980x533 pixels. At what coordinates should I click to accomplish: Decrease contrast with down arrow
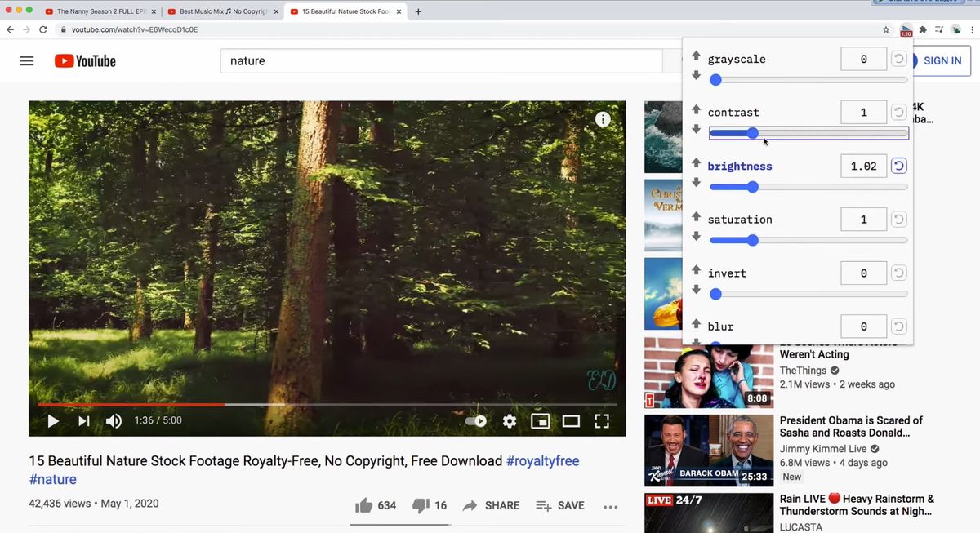(x=696, y=129)
